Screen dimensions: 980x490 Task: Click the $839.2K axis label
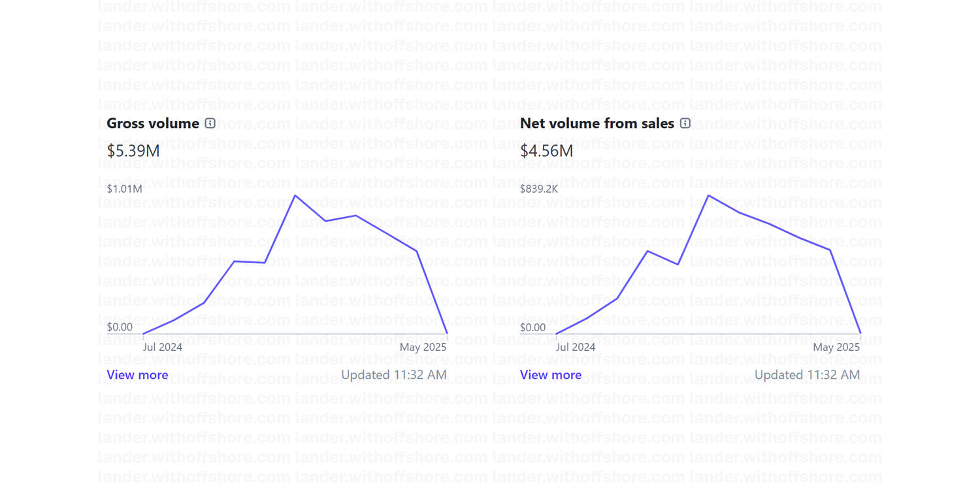click(539, 189)
